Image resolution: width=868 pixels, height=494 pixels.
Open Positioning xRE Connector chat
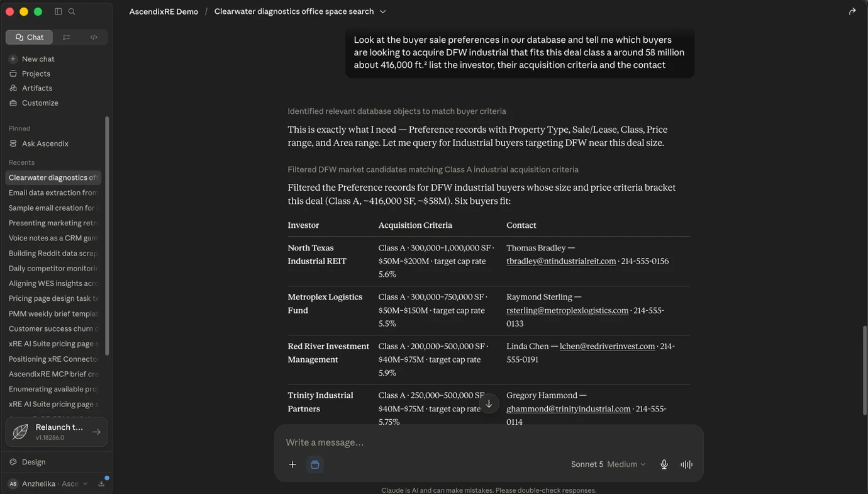[53, 359]
